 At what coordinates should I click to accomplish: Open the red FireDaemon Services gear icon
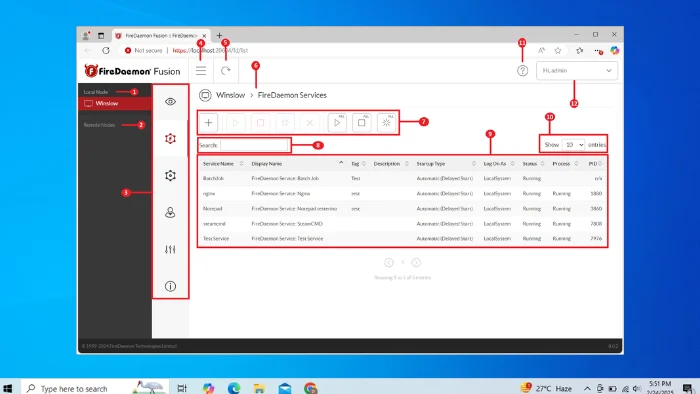click(170, 139)
